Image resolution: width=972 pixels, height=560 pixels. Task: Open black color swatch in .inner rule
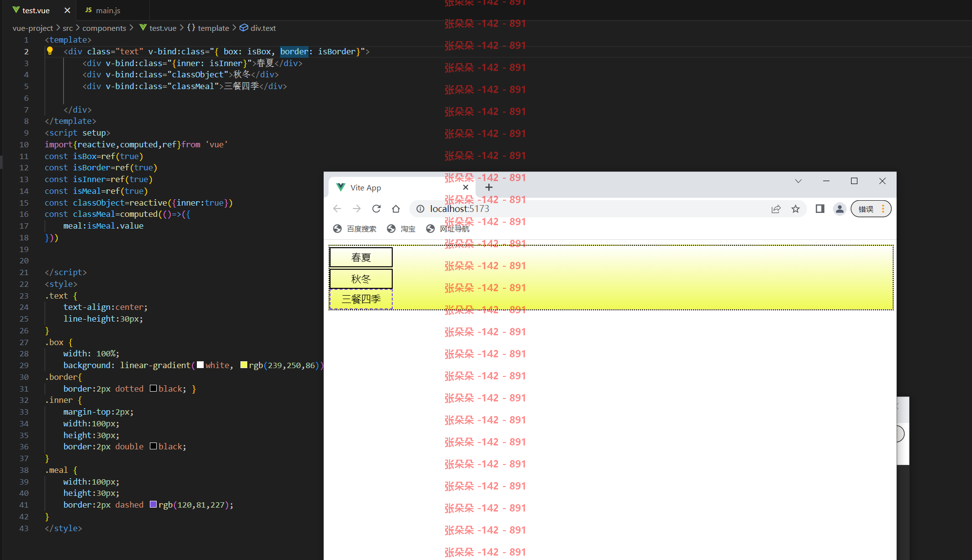click(153, 446)
